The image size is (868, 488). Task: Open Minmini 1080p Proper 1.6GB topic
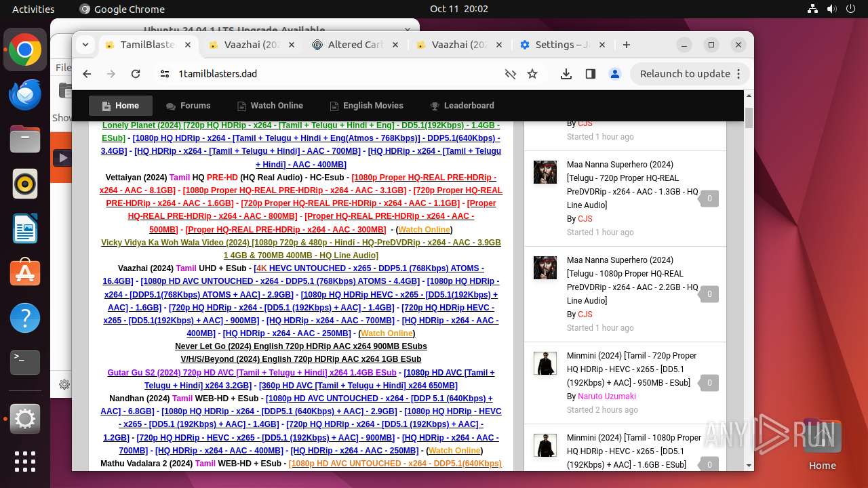click(x=634, y=451)
